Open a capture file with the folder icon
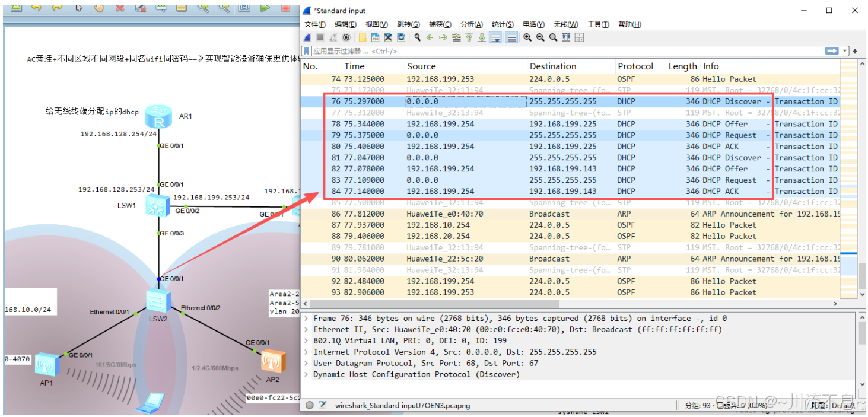 click(x=363, y=37)
